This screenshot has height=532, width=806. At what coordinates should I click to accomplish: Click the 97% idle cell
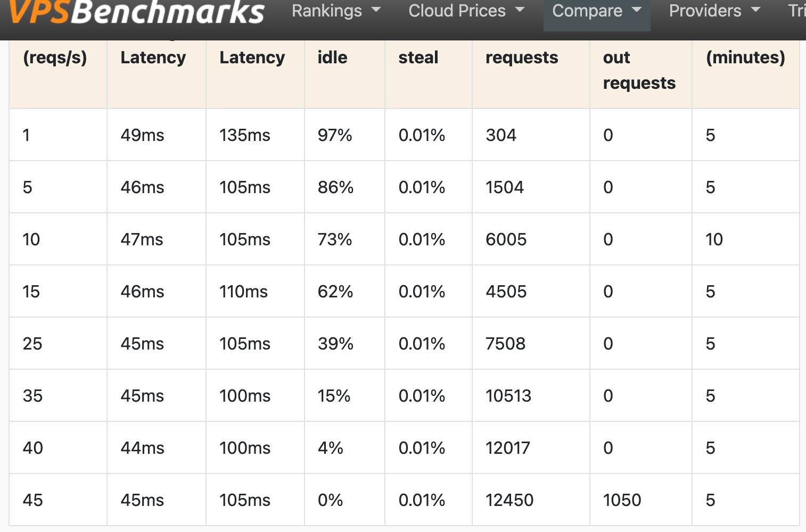[344, 135]
